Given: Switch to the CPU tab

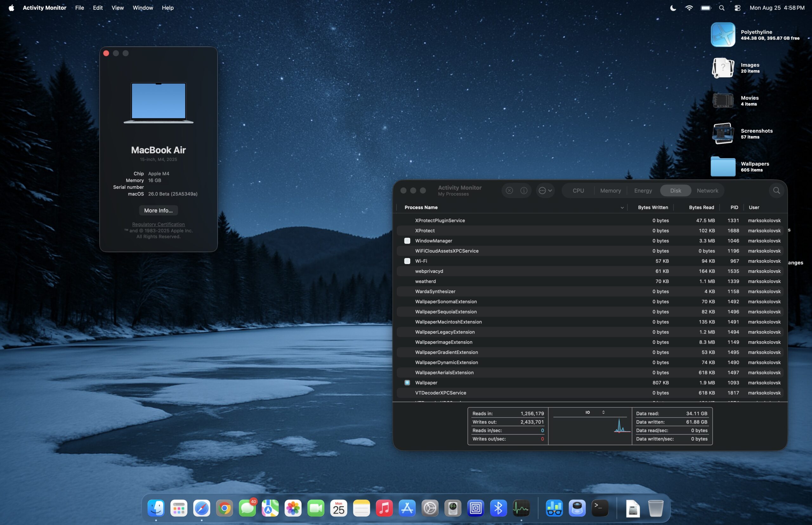Looking at the screenshot, I should coord(578,190).
